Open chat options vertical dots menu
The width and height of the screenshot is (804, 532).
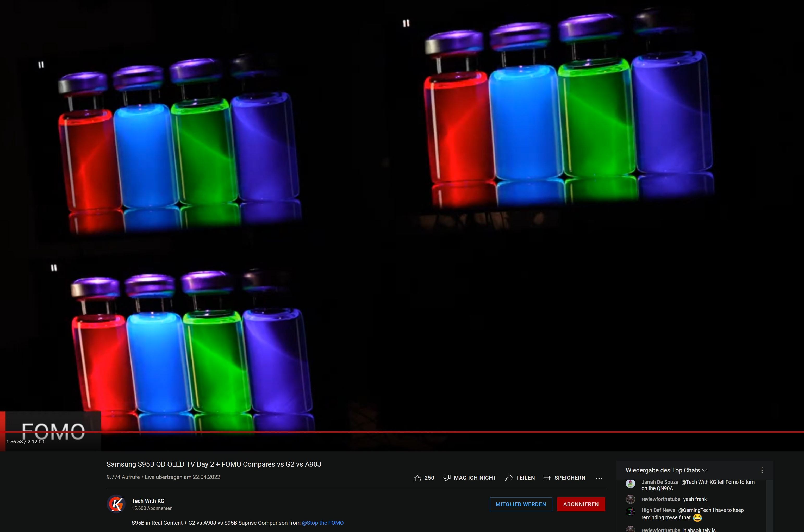point(762,470)
